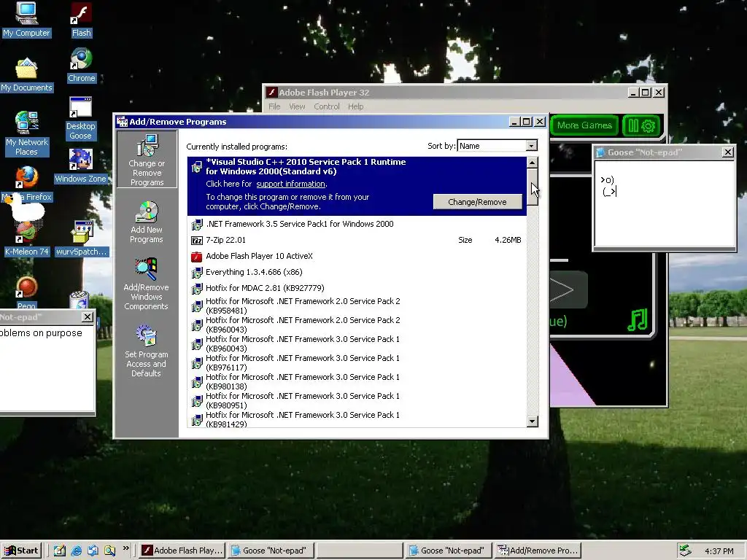
Task: Open the My Documents folder icon
Action: pyautogui.click(x=26, y=75)
